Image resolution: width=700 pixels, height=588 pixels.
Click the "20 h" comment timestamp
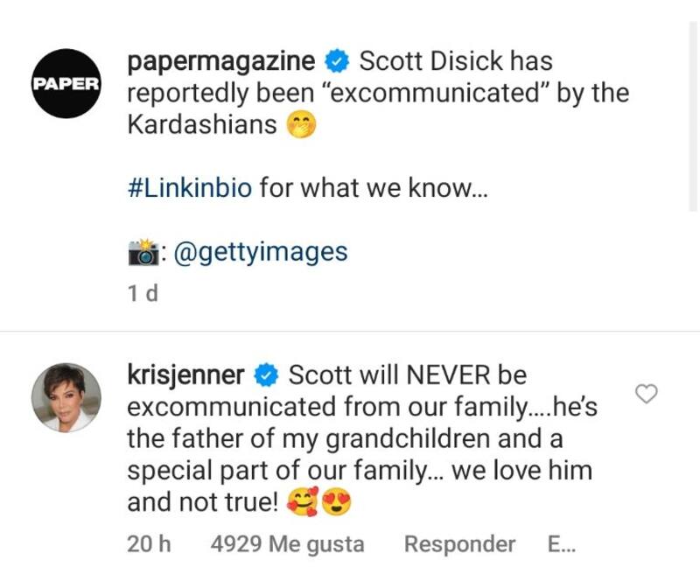pyautogui.click(x=149, y=543)
